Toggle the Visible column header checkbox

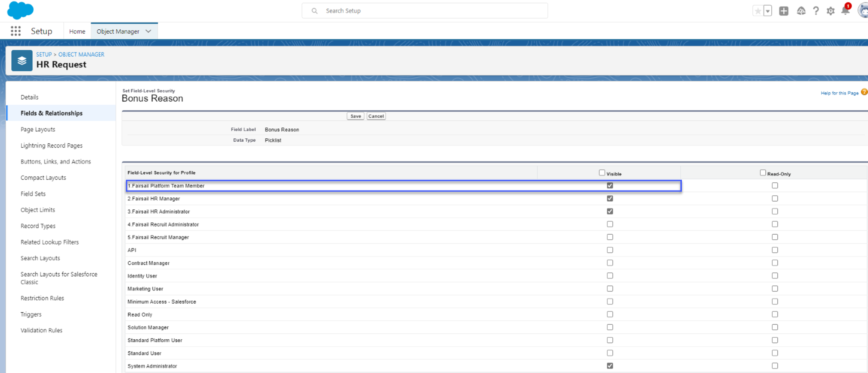[x=602, y=173]
